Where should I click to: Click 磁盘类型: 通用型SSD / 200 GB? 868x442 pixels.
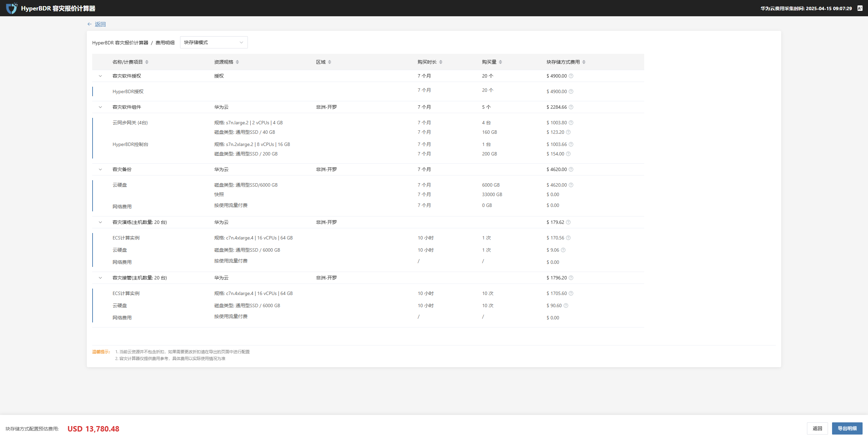pyautogui.click(x=246, y=154)
